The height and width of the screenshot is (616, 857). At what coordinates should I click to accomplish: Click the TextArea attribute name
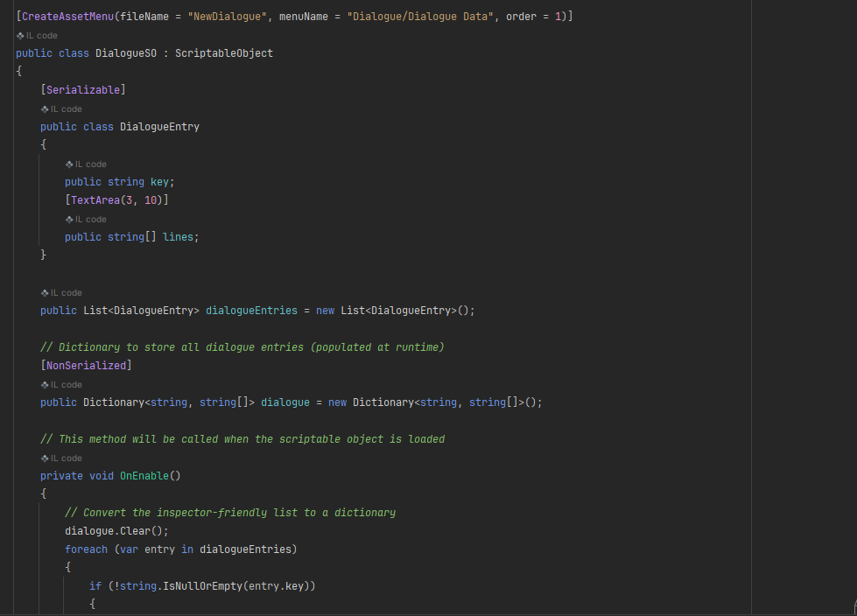pyautogui.click(x=95, y=200)
